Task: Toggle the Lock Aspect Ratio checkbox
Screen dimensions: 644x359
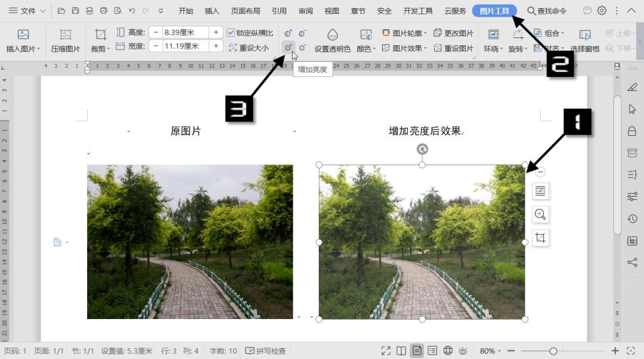Action: (x=230, y=32)
